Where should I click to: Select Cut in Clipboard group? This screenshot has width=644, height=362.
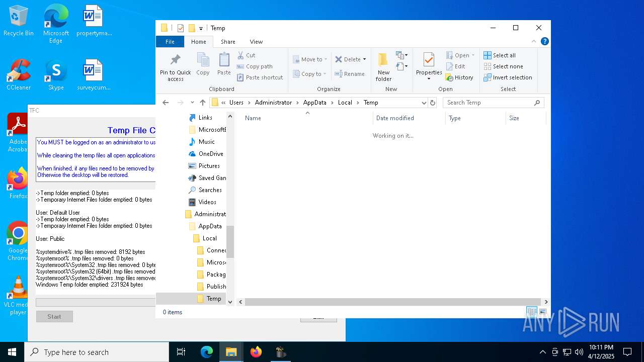[246, 55]
